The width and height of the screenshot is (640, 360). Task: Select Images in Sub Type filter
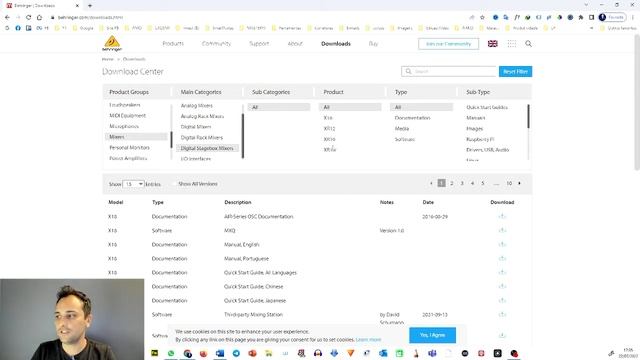point(474,129)
